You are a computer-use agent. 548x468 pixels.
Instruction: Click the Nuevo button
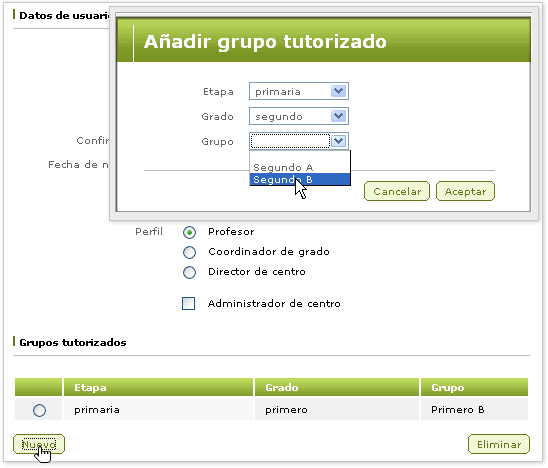[39, 444]
